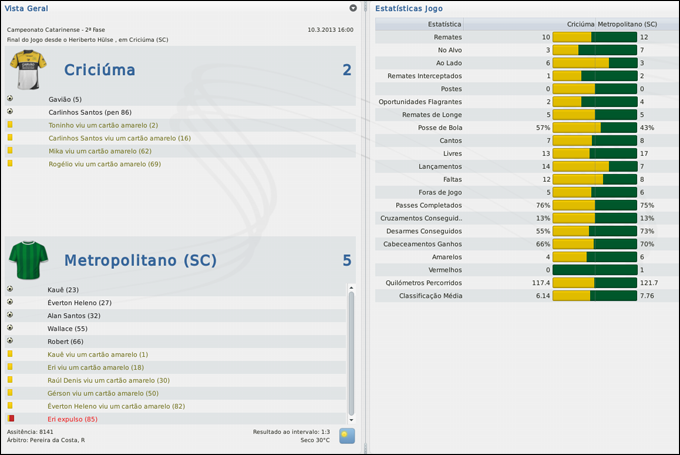Open the Criciúma team name link

pyautogui.click(x=100, y=70)
